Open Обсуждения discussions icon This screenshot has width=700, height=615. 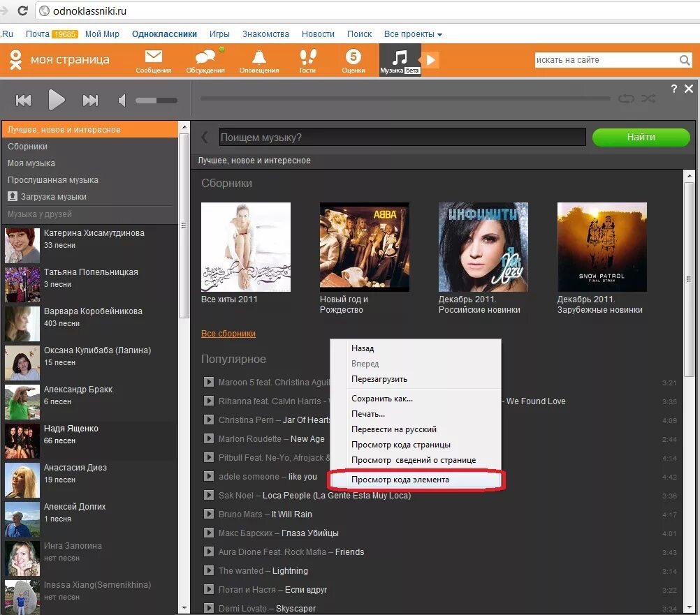pos(205,61)
